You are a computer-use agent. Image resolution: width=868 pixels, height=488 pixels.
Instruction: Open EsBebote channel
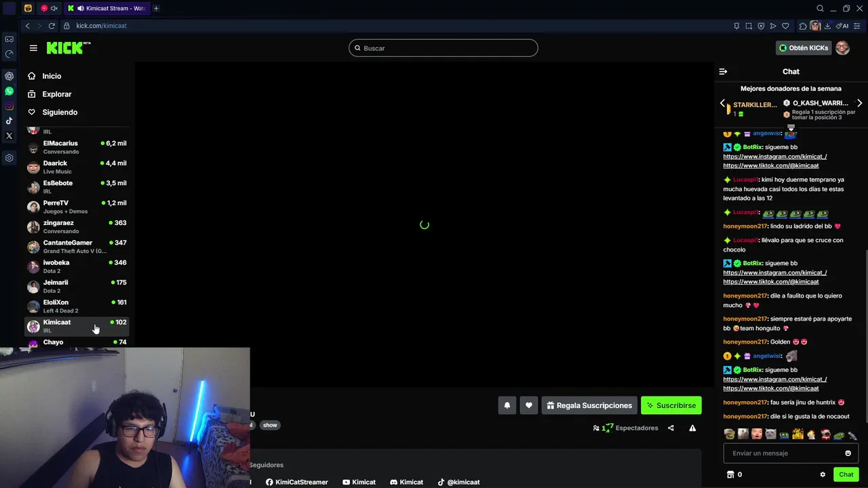pos(77,186)
